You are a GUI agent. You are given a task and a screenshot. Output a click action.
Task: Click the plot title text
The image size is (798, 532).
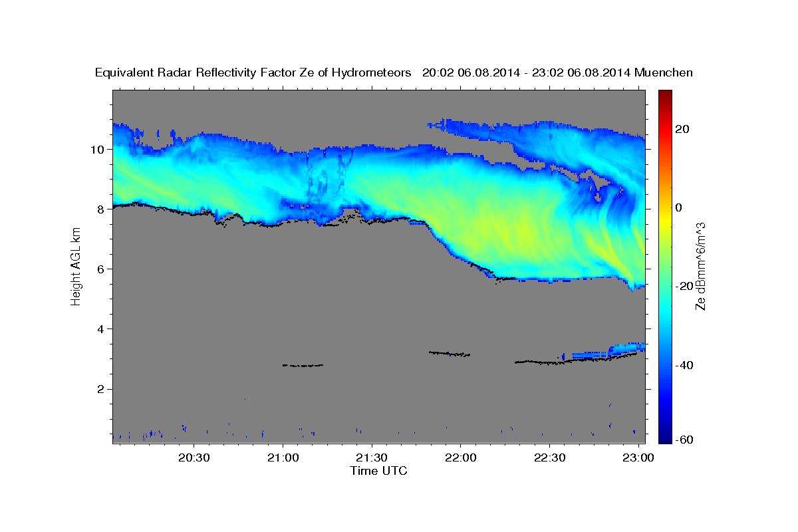tap(394, 72)
